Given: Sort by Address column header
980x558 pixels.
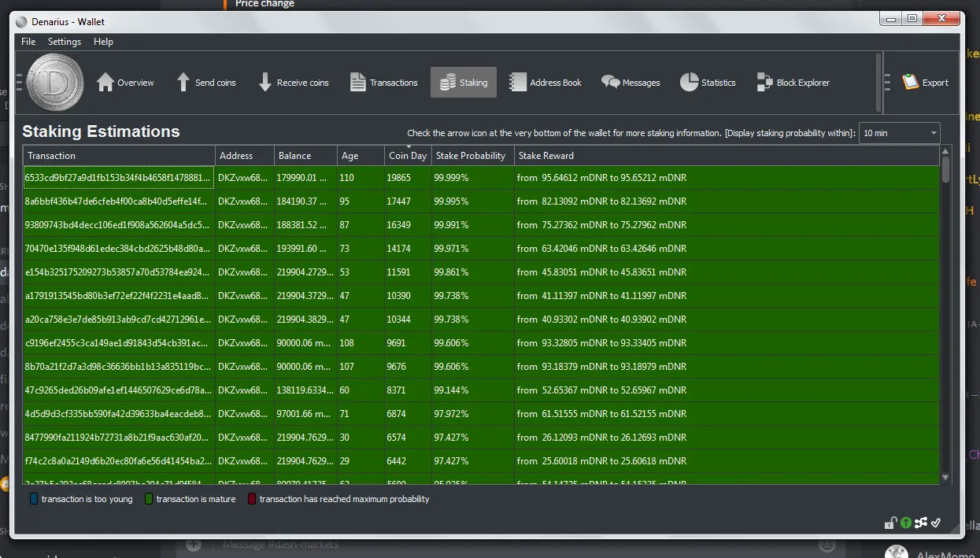Looking at the screenshot, I should [x=245, y=156].
